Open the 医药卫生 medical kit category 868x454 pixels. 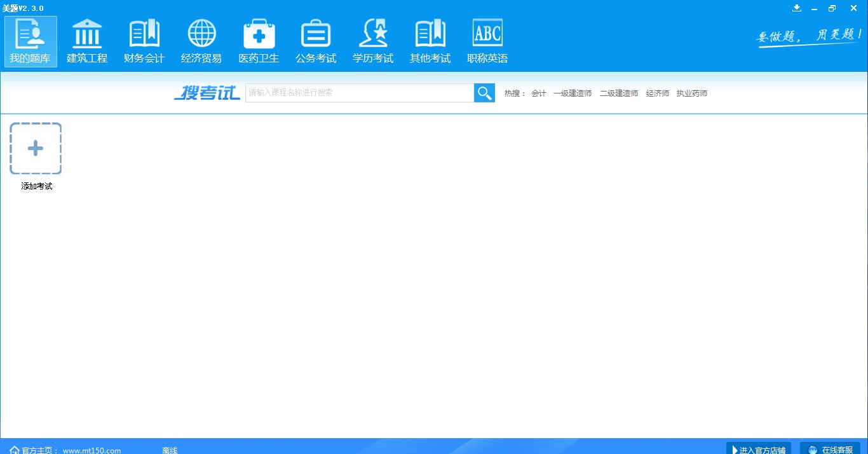[x=259, y=41]
